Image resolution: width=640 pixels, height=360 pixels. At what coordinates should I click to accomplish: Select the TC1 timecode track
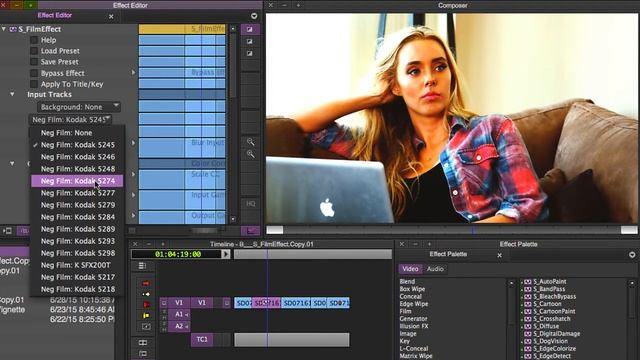pyautogui.click(x=202, y=339)
